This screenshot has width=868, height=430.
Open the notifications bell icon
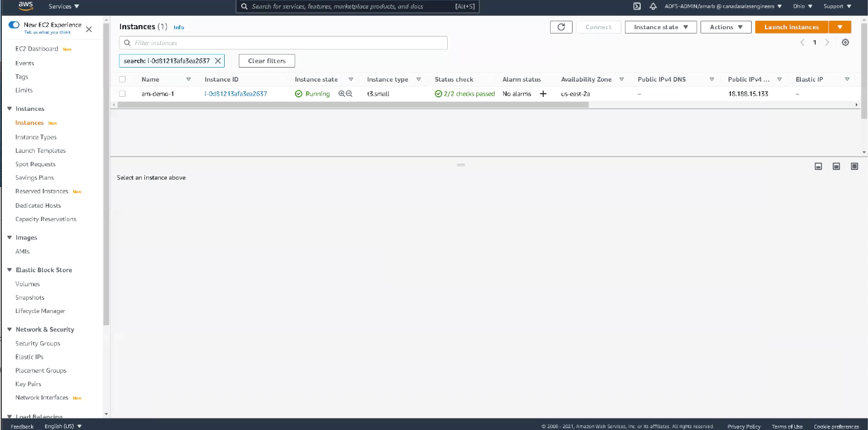pyautogui.click(x=653, y=7)
